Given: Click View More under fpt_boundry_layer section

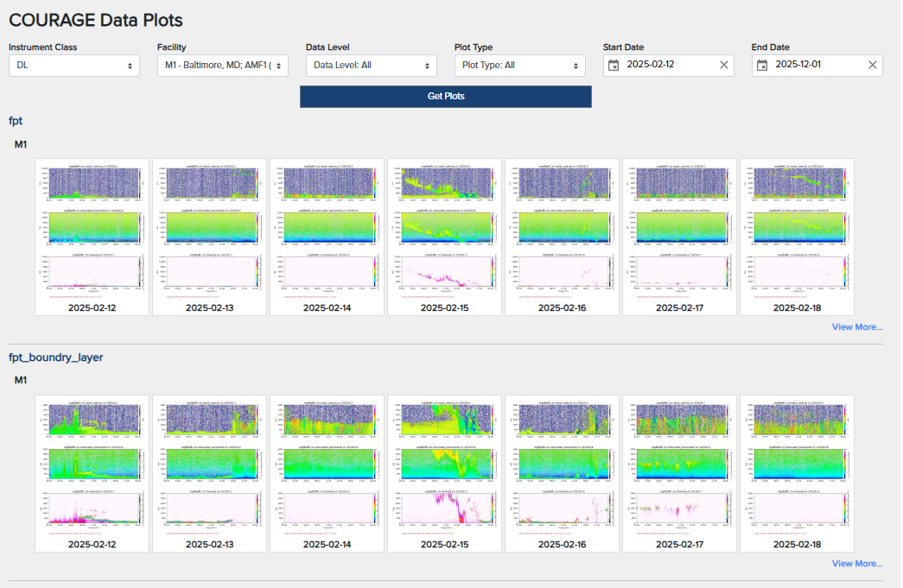Looking at the screenshot, I should coord(857,563).
